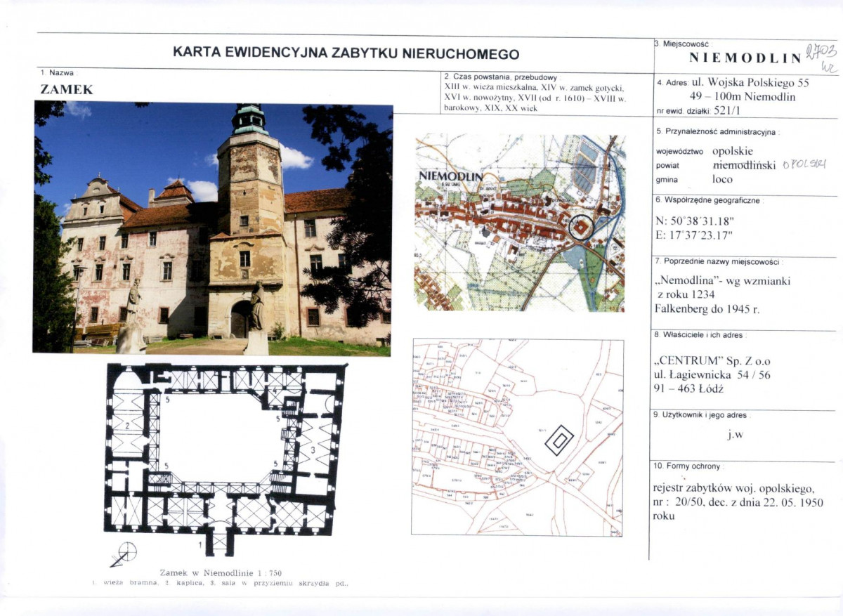Select the cadastral parcel map
843x616 pixels.
tap(517, 437)
